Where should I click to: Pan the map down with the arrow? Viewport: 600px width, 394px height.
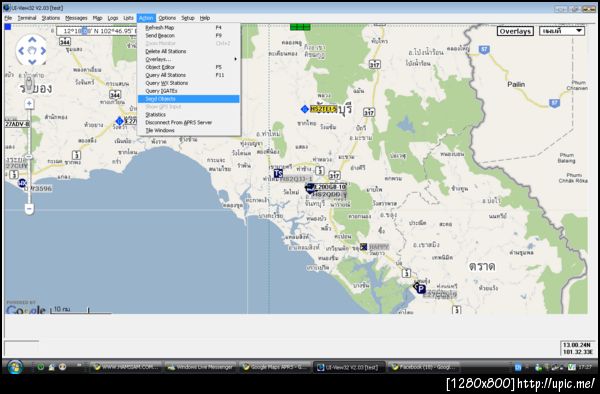click(x=32, y=62)
